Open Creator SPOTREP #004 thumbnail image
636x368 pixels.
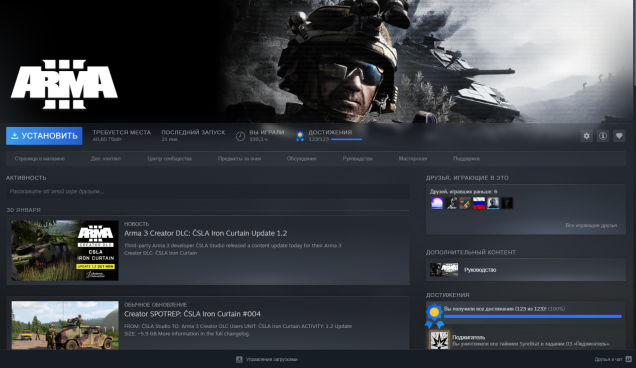65,325
